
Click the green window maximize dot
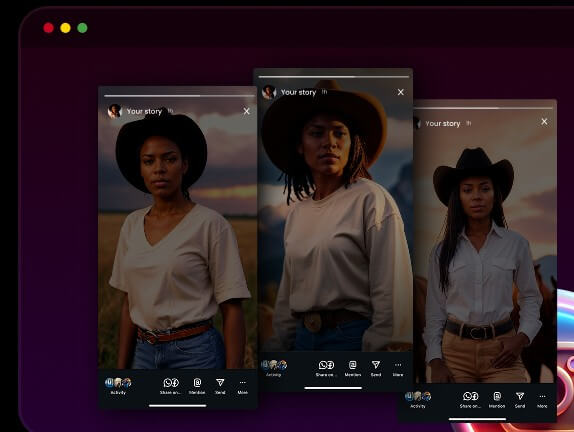(82, 28)
